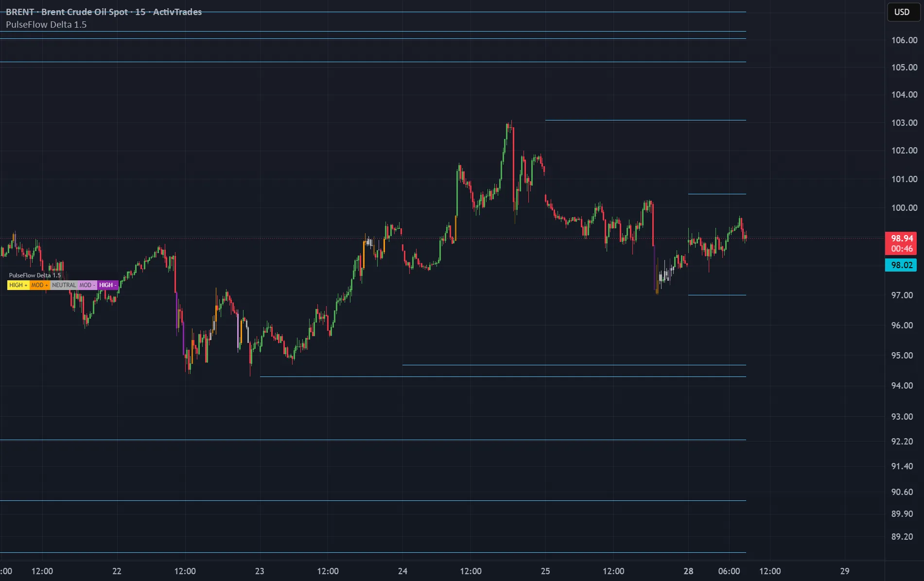The image size is (924, 581).
Task: Click the date label 29 on time axis
Action: [845, 571]
